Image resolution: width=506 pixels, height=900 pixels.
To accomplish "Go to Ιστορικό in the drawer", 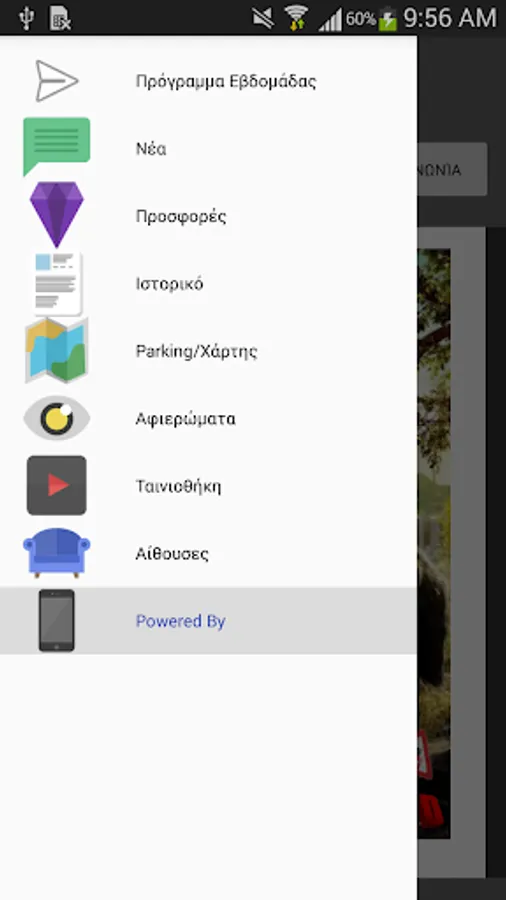I will tap(208, 284).
